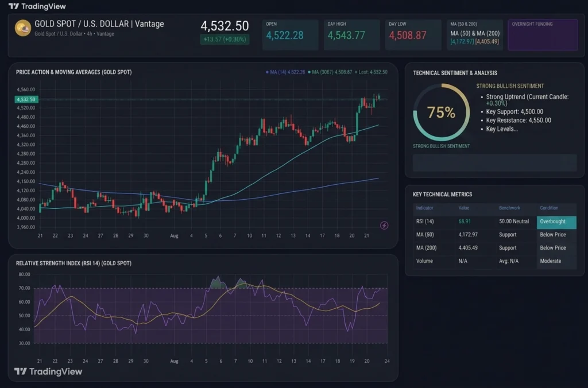Click the TradingView logo below RSI chart
This screenshot has width=588, height=388.
click(48, 371)
